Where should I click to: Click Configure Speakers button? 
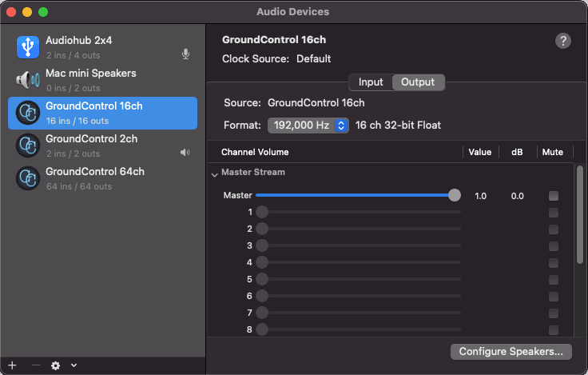point(511,352)
